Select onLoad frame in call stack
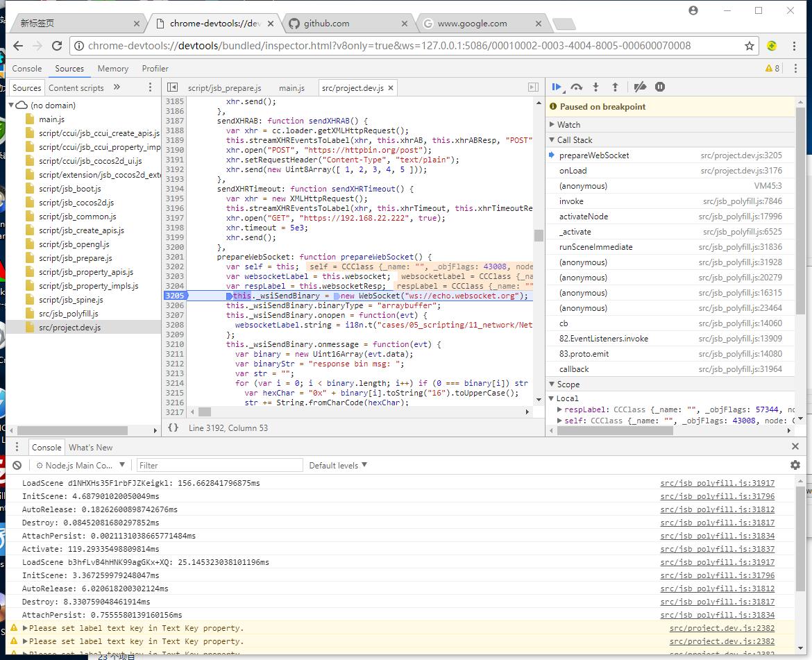This screenshot has width=812, height=660. click(573, 171)
